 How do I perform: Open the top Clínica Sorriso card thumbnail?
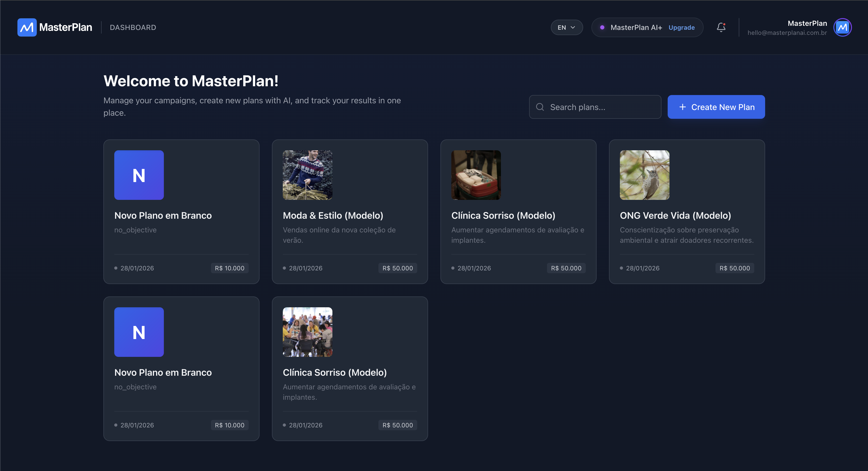(x=476, y=175)
